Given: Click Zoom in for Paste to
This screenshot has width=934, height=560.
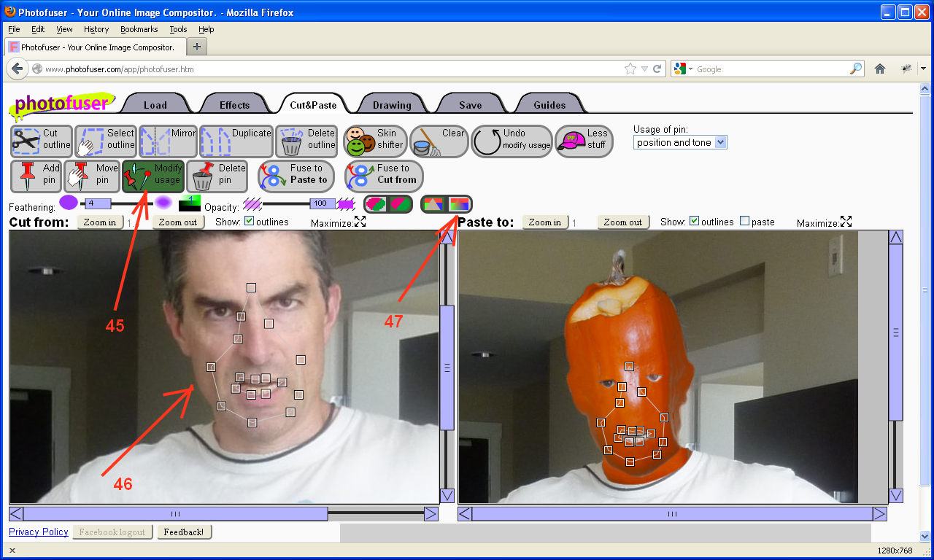Looking at the screenshot, I should 545,222.
